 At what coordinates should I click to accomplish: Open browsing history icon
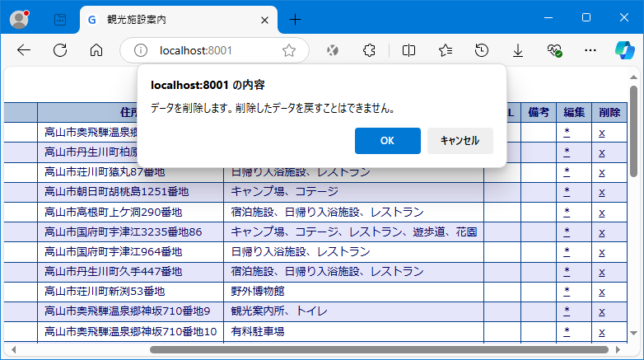point(482,50)
